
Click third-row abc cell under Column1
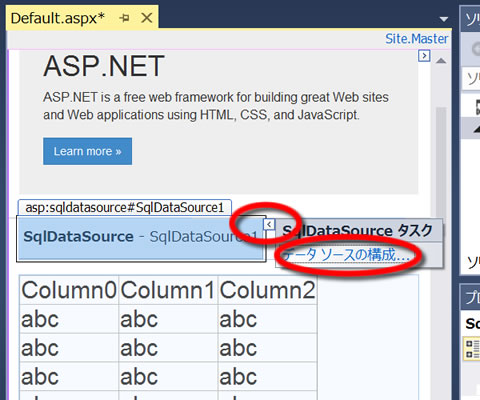[168, 377]
